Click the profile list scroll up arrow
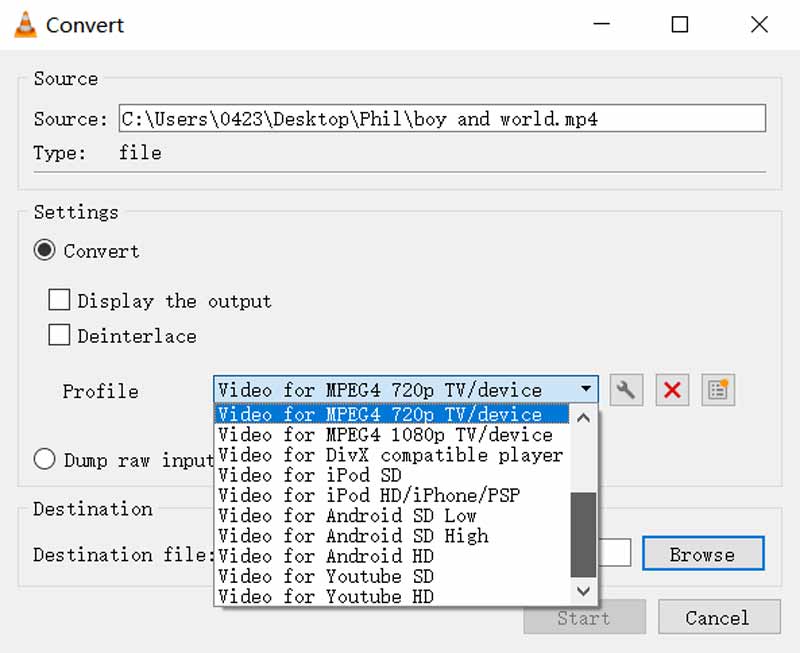The image size is (800, 653). [583, 418]
